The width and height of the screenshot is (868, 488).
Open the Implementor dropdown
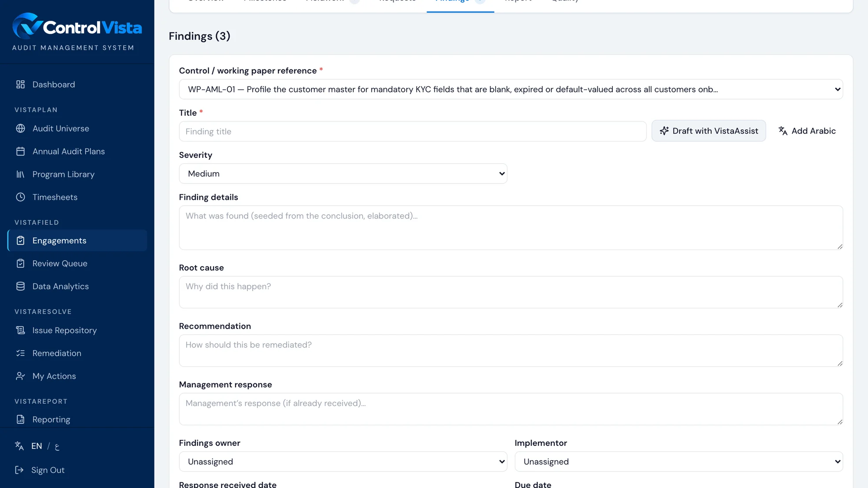(x=679, y=462)
